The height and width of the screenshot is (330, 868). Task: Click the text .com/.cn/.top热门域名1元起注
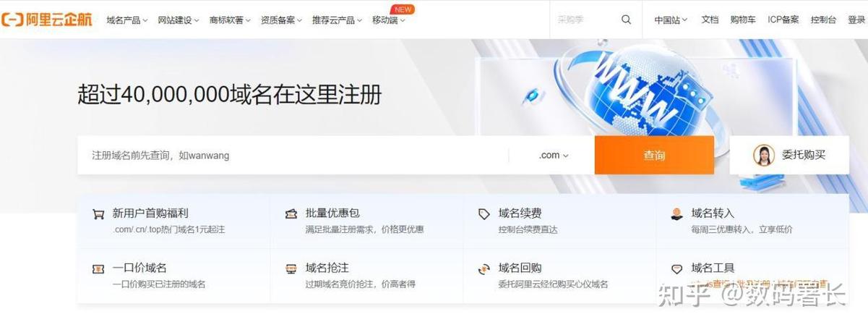coord(168,229)
